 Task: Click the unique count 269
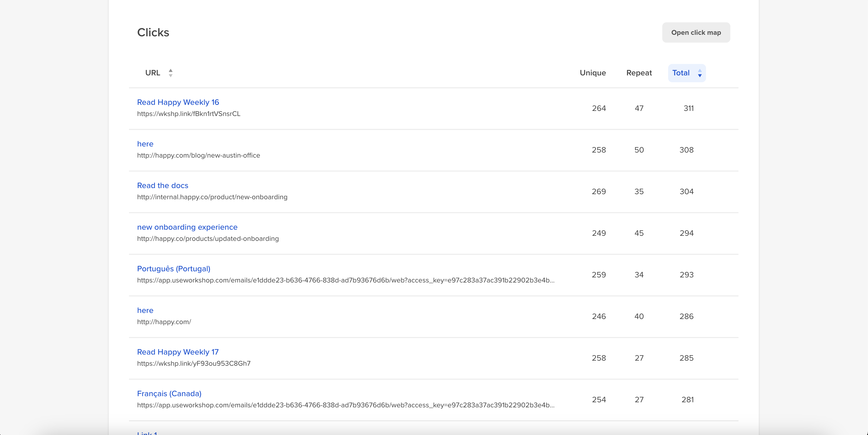click(599, 192)
